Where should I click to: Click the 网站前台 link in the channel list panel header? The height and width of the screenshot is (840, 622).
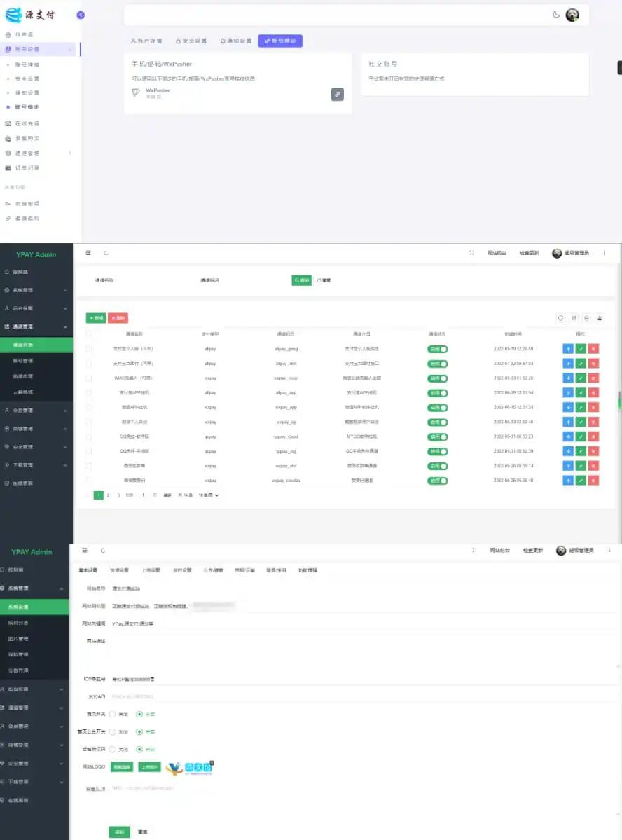pos(497,253)
